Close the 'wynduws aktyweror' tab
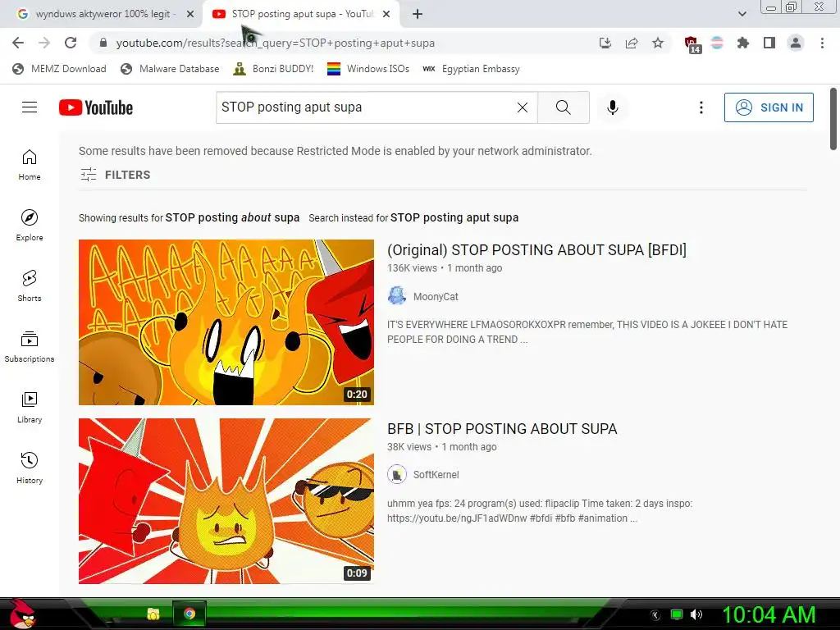840x630 pixels. tap(190, 15)
